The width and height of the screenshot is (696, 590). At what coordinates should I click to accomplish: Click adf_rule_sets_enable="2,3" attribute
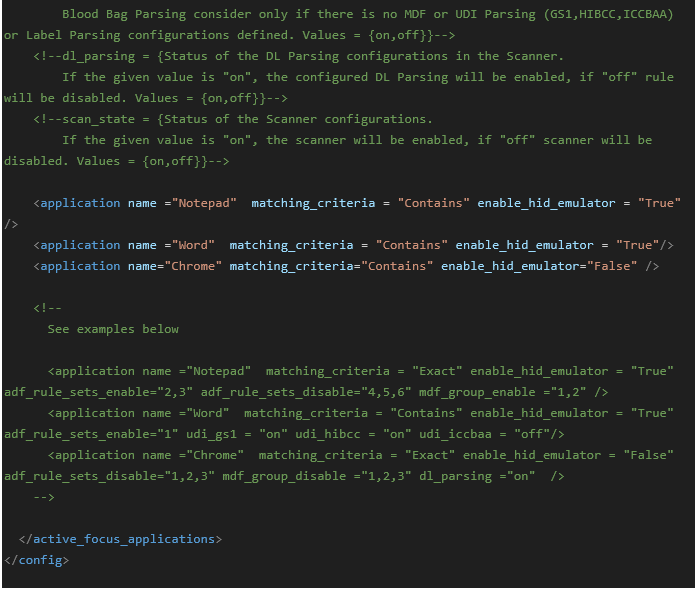click(99, 392)
